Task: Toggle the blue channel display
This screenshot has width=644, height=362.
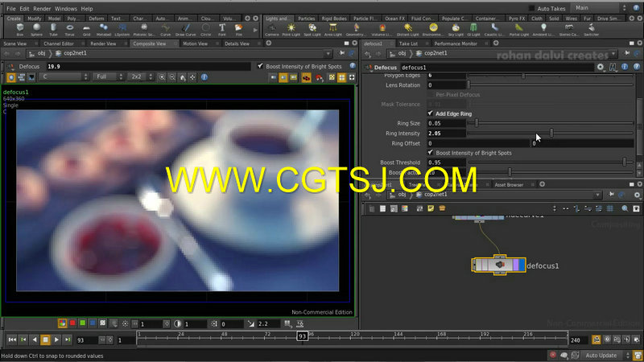Action: [x=93, y=323]
